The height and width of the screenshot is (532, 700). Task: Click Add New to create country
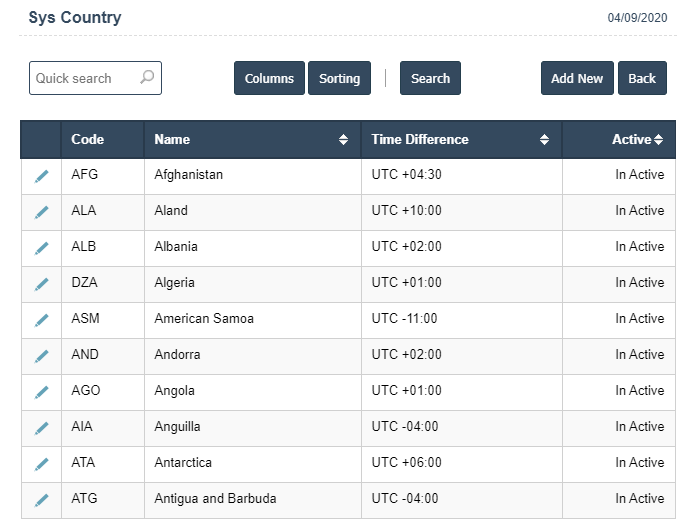(577, 79)
